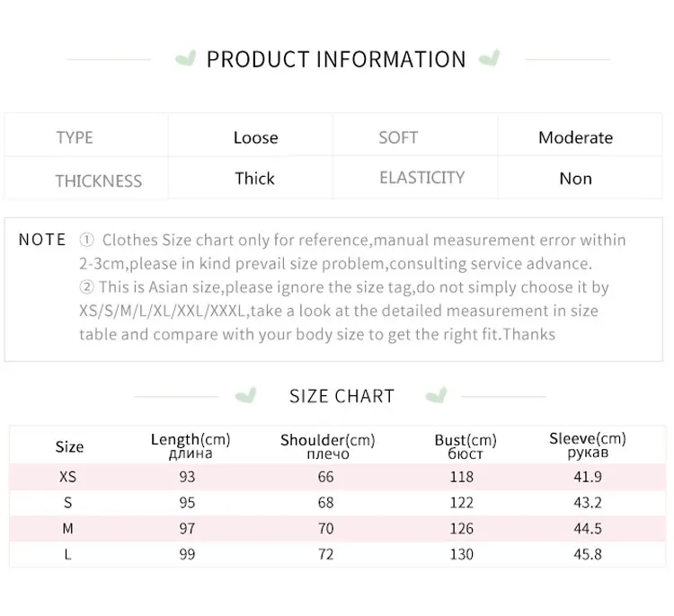The width and height of the screenshot is (674, 616).
Task: Click the leaf icon right of SIZE CHART
Action: [x=436, y=396]
